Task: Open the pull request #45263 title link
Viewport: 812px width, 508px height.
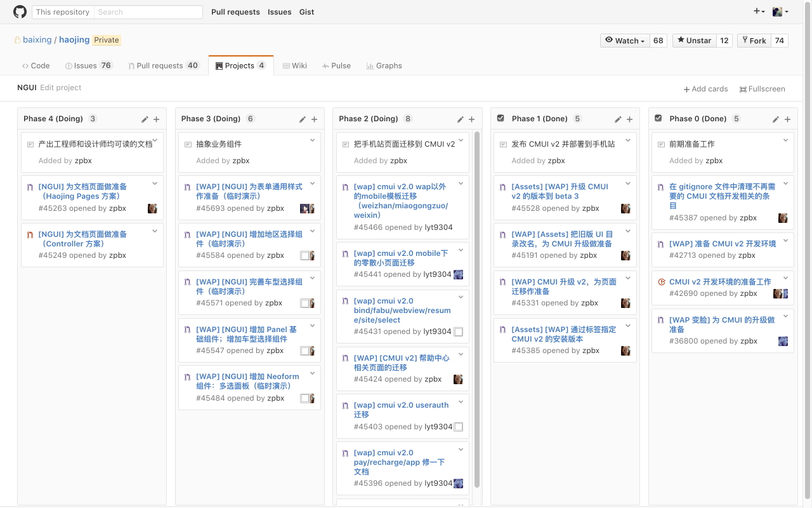Action: coord(82,191)
